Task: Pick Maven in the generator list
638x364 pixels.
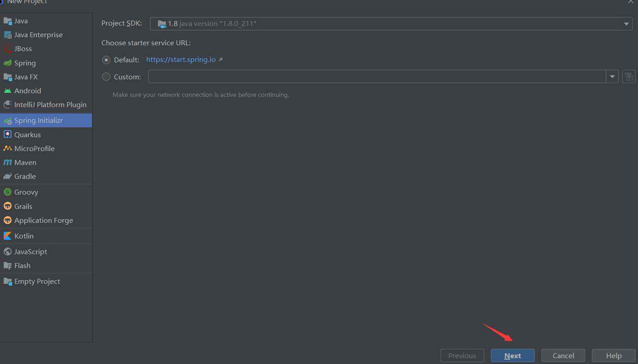Action: pos(46,162)
